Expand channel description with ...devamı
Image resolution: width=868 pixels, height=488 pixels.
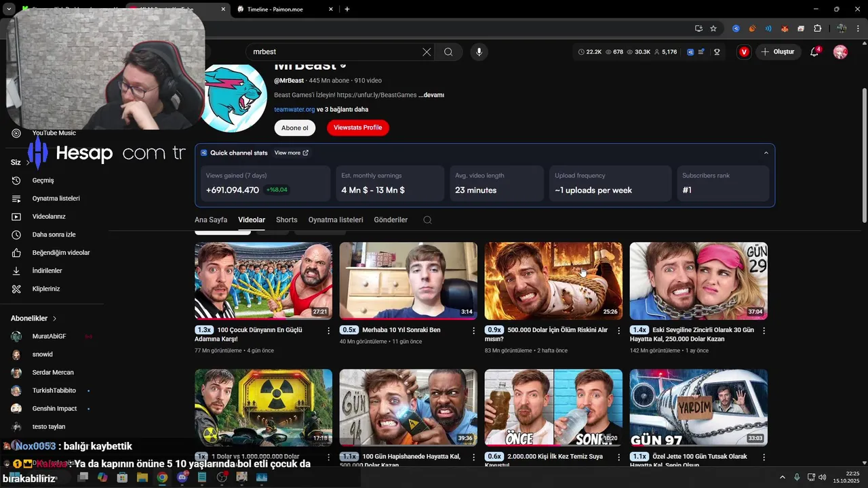(x=431, y=95)
